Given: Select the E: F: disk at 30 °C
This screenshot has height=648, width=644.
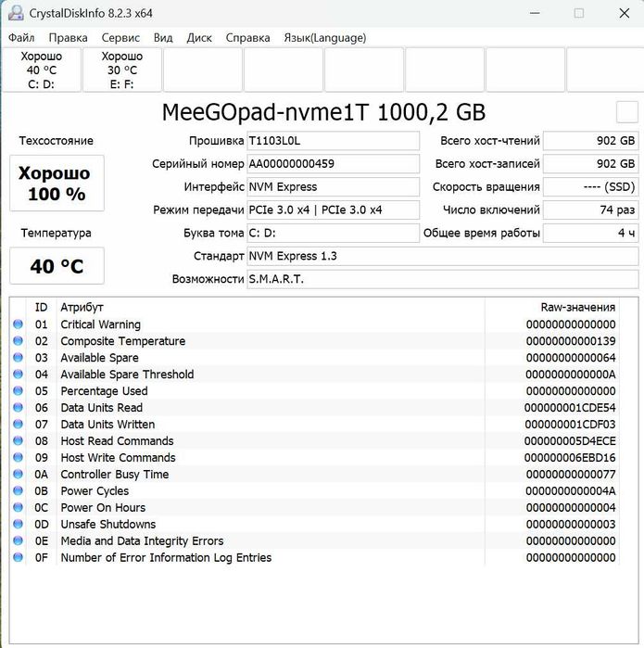Looking at the screenshot, I should [122, 70].
